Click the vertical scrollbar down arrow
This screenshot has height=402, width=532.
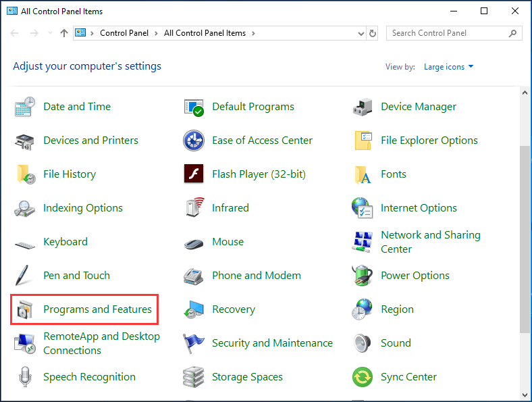tap(525, 394)
